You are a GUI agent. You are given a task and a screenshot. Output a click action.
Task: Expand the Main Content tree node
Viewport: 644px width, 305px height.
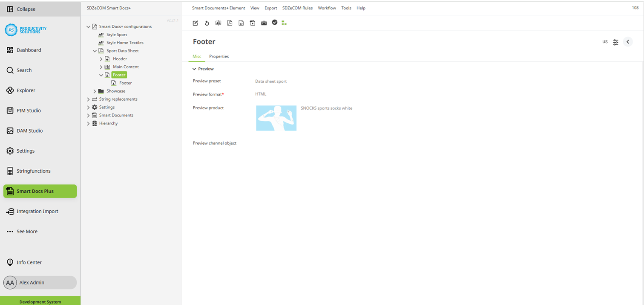[x=101, y=67]
